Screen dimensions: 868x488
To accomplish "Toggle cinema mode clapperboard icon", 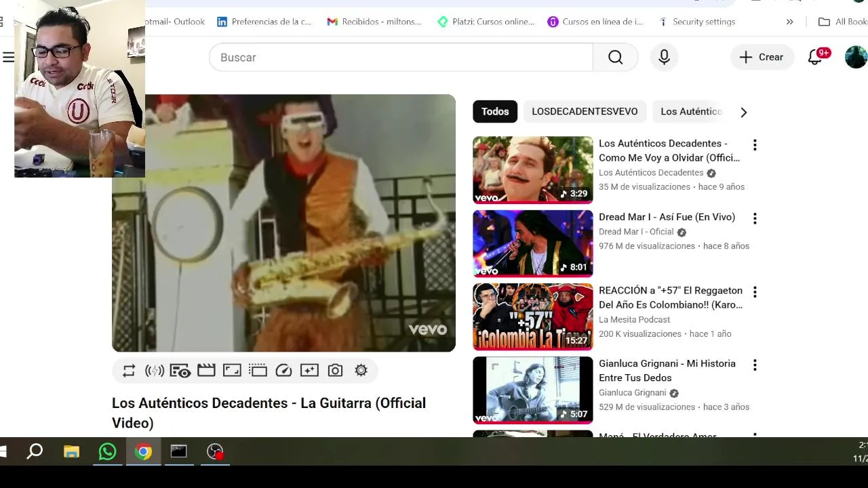I will [x=206, y=371].
